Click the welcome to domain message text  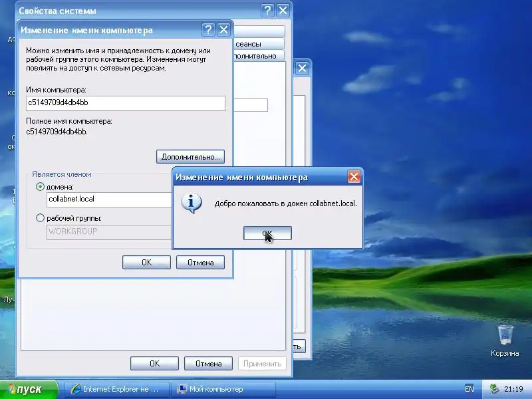click(286, 203)
